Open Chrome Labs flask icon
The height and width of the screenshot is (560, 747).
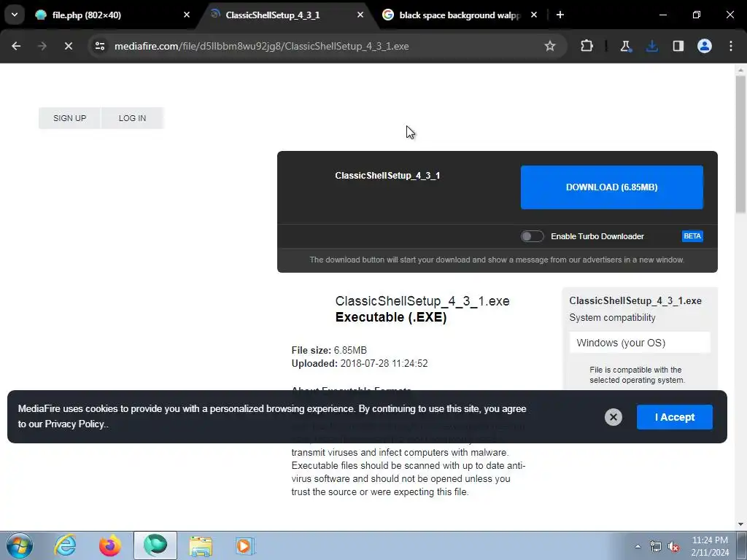point(625,46)
